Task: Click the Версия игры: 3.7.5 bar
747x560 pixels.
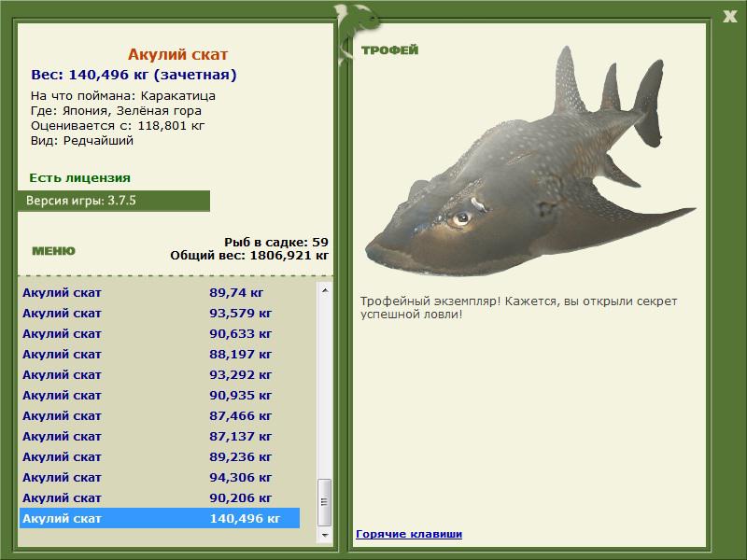Action: tap(114, 201)
